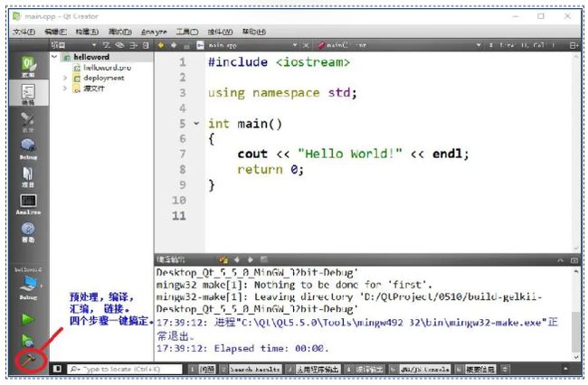The height and width of the screenshot is (385, 588).
Task: Open the Qt Welcome mode
Action: 29,66
